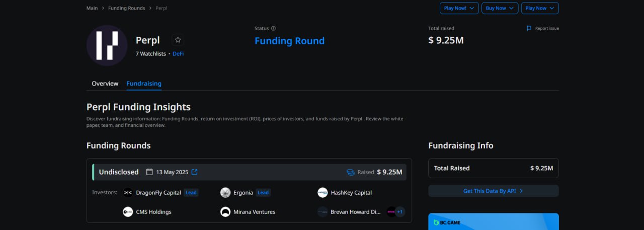
Task: Expand the rightmost Play Now dropdown
Action: click(540, 8)
